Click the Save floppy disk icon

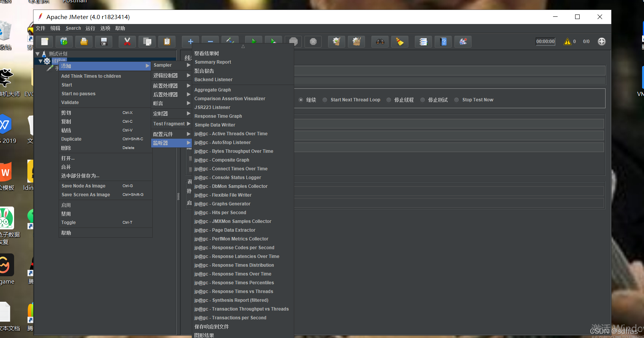(x=104, y=42)
